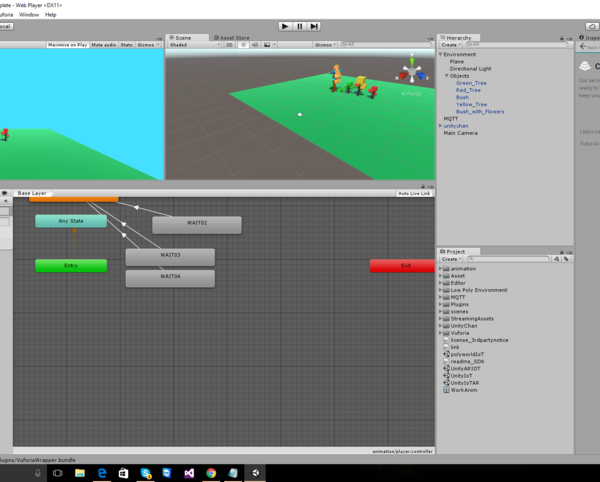The height and width of the screenshot is (482, 600).
Task: Click the Project search field
Action: [x=508, y=259]
